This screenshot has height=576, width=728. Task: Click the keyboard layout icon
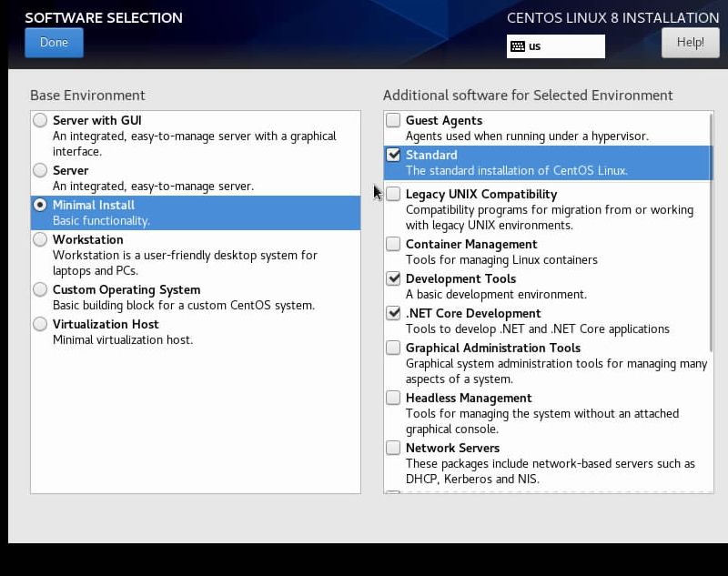click(518, 46)
